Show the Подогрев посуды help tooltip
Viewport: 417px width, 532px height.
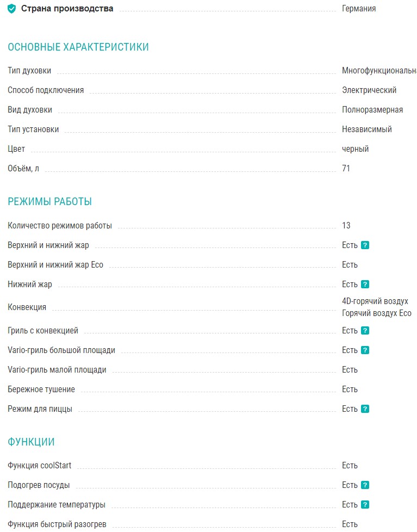point(365,485)
